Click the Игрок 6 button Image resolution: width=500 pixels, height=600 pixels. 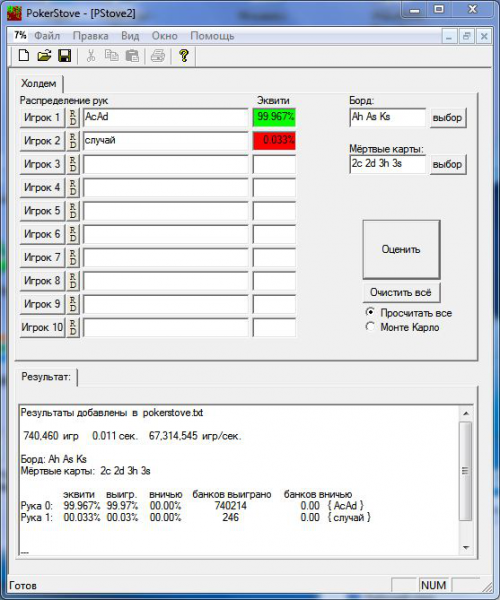[42, 234]
